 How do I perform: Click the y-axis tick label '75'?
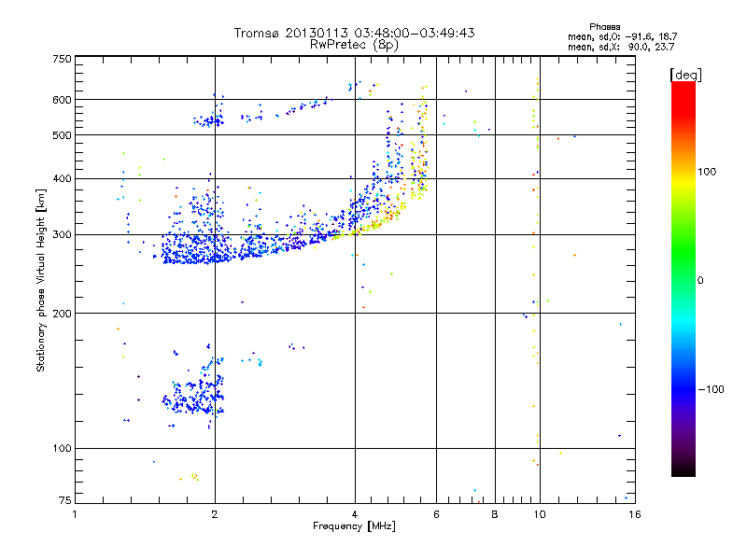click(x=65, y=500)
